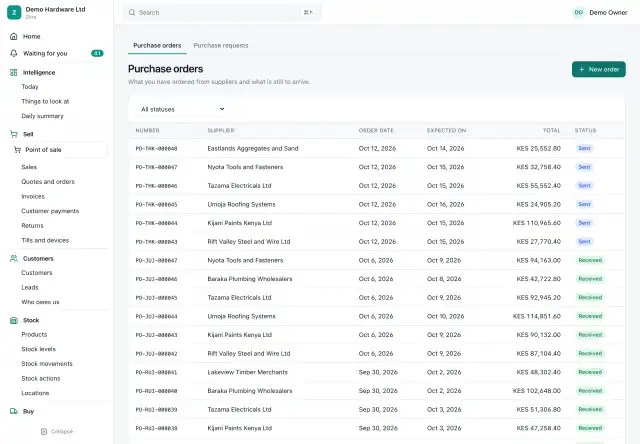Open Quotes and orders
This screenshot has height=444, width=640.
pos(48,182)
